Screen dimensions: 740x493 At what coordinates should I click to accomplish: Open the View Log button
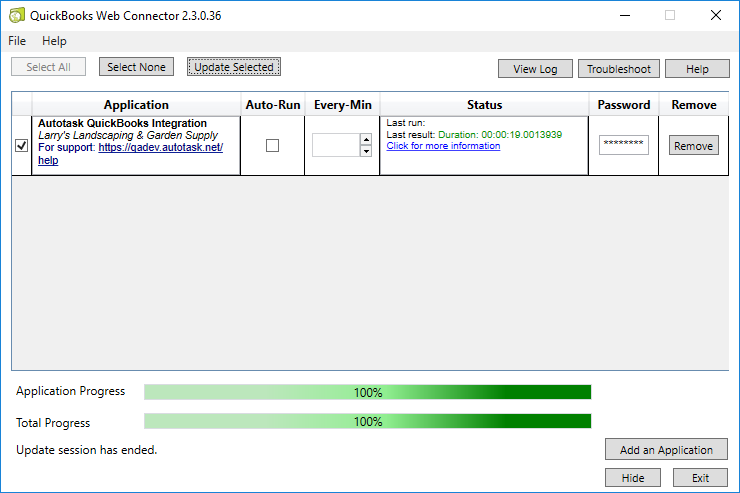[x=535, y=69]
